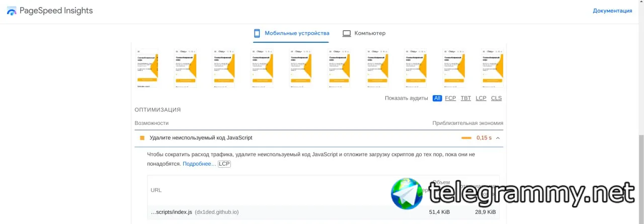Click the first page load screenshot thumbnail

pos(147,68)
